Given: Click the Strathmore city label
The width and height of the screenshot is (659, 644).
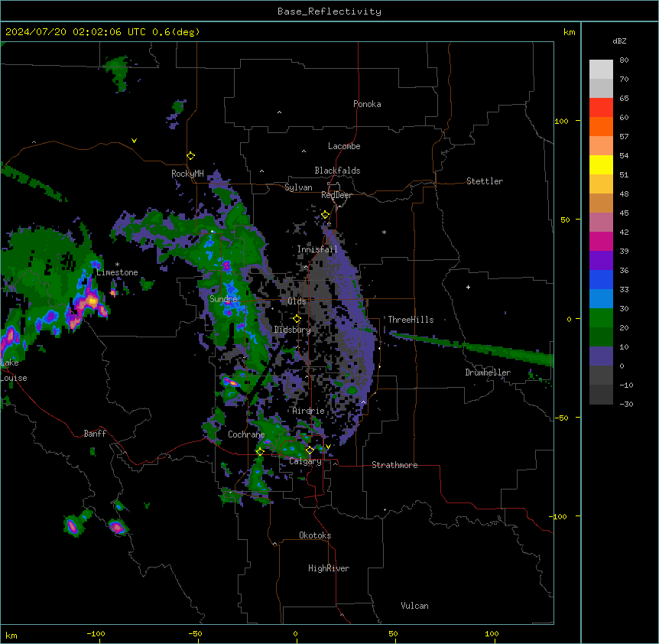Looking at the screenshot, I should [394, 465].
